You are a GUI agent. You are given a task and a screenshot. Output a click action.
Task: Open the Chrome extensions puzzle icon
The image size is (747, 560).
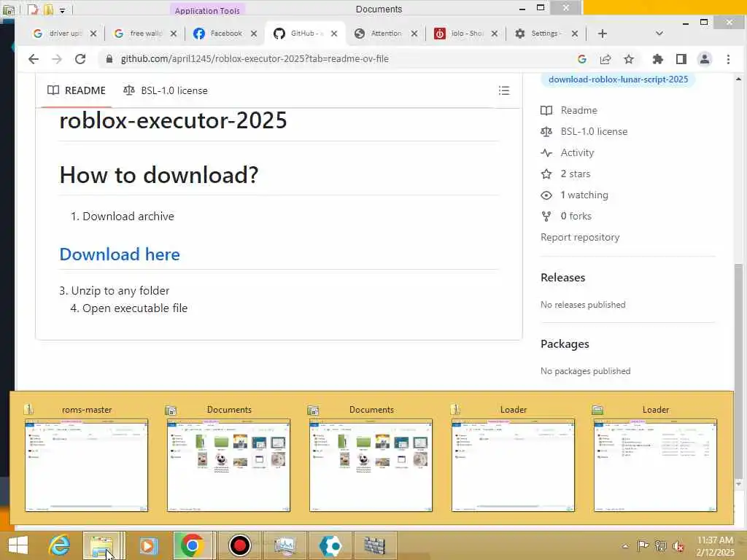click(657, 59)
